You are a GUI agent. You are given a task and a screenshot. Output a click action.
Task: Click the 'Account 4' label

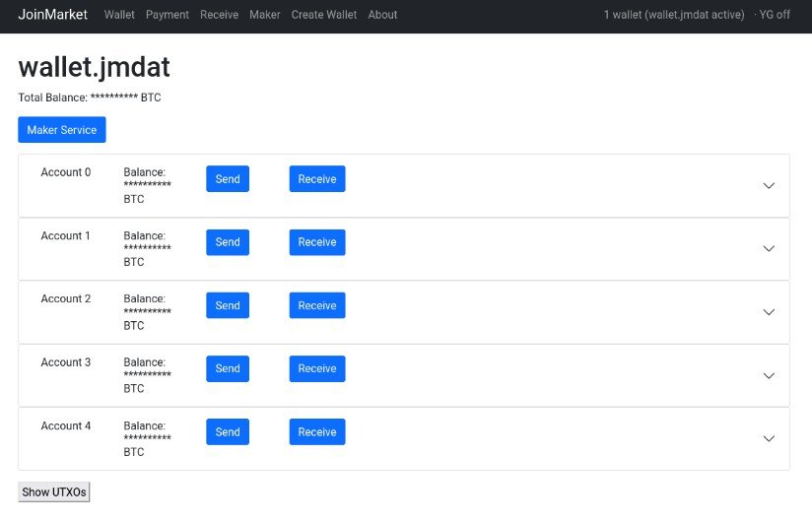(66, 425)
